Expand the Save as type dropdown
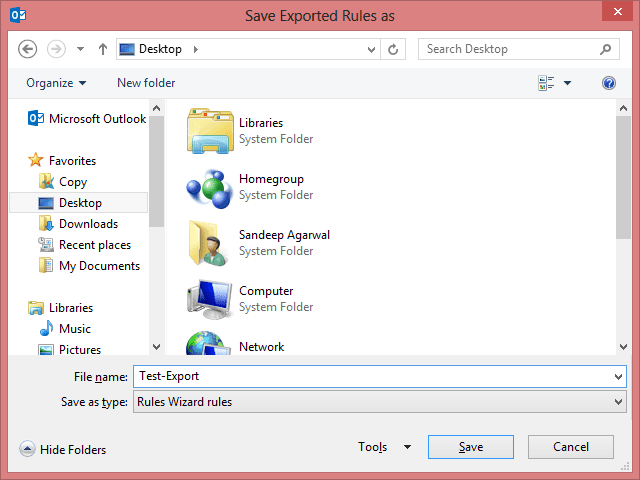Viewport: 640px width, 480px height. coord(618,402)
